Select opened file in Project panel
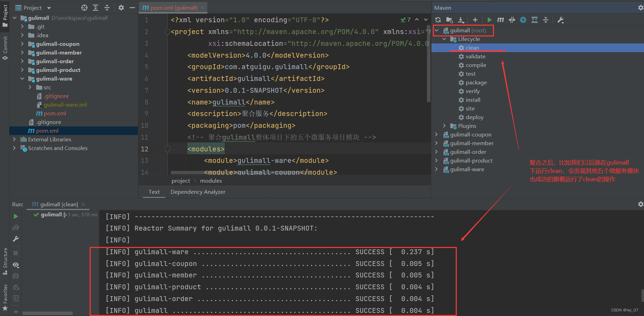Image resolution: width=644 pixels, height=316 pixels. click(84, 8)
